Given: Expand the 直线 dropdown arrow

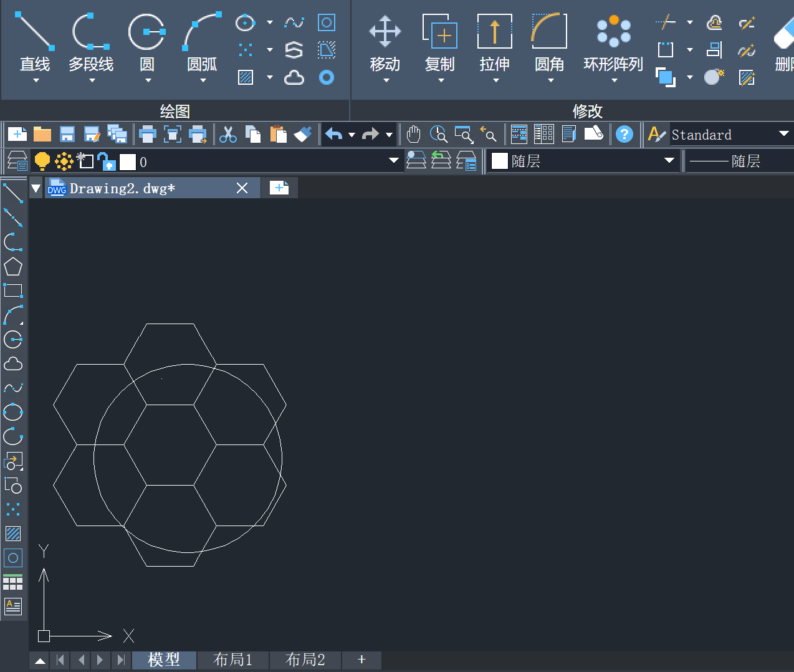Looking at the screenshot, I should click(x=36, y=80).
